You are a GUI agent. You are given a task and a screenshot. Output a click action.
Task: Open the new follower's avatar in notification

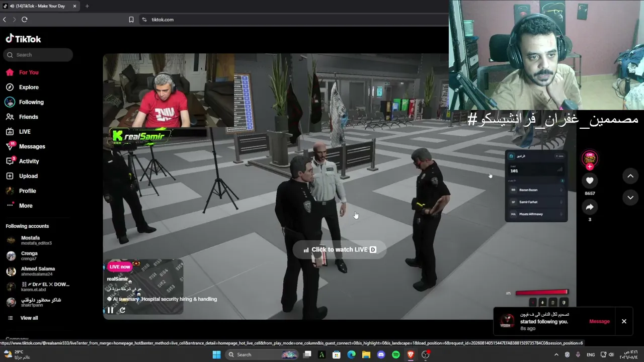tap(507, 321)
